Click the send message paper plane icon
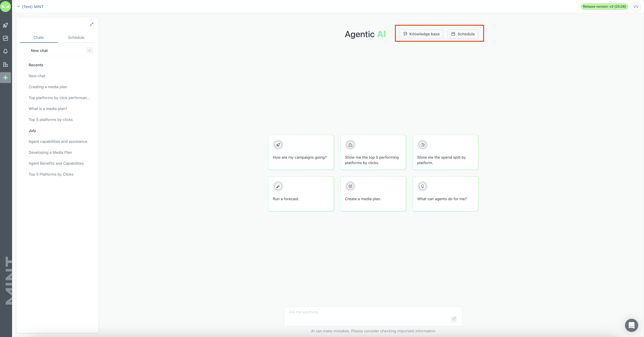Viewport: 644px width, 337px height. pos(453,319)
